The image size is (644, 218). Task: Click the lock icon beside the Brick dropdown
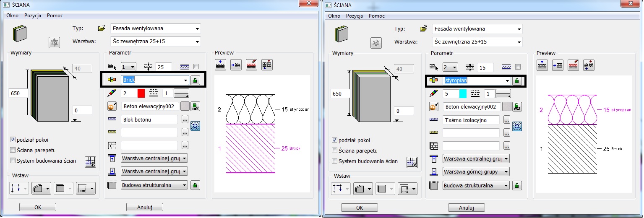pos(195,80)
